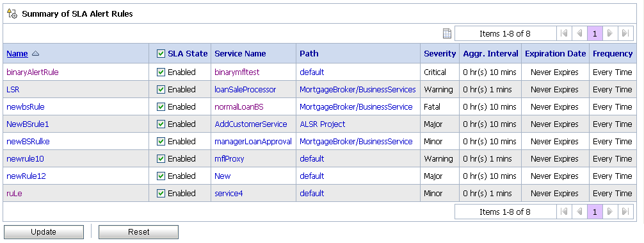Click the sort ascending arrow beside Name
Screen dimensions: 644x243
coord(35,53)
